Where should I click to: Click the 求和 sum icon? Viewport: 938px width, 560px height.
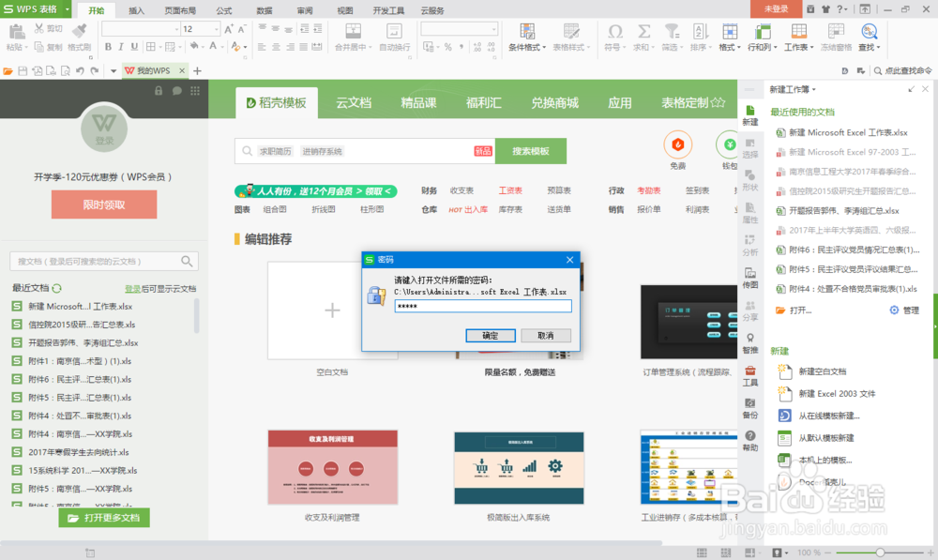click(x=643, y=31)
